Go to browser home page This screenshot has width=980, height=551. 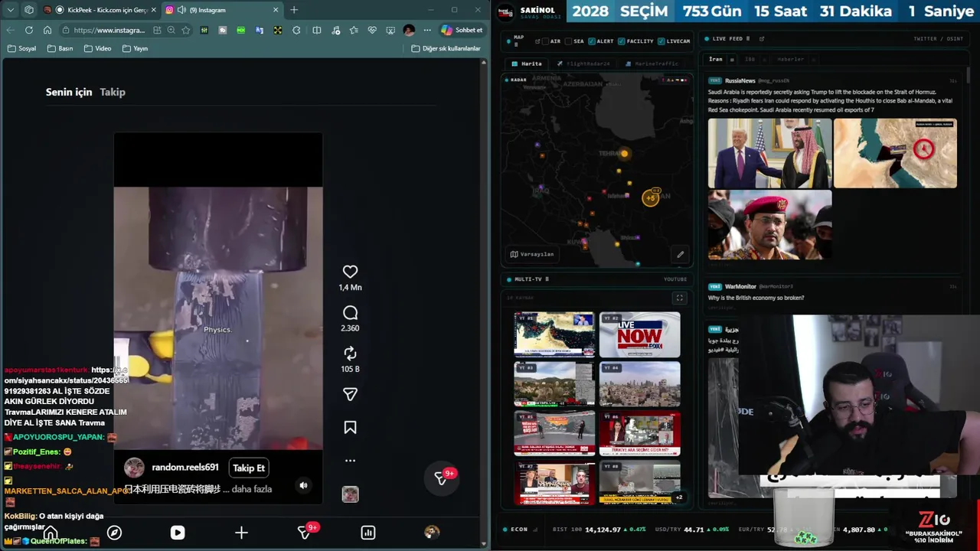[47, 30]
